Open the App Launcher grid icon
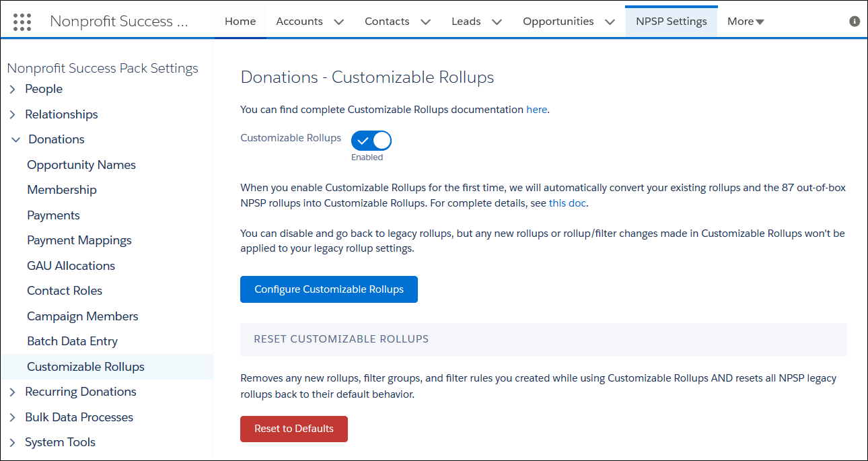Viewport: 868px width, 461px height. pyautogui.click(x=22, y=22)
